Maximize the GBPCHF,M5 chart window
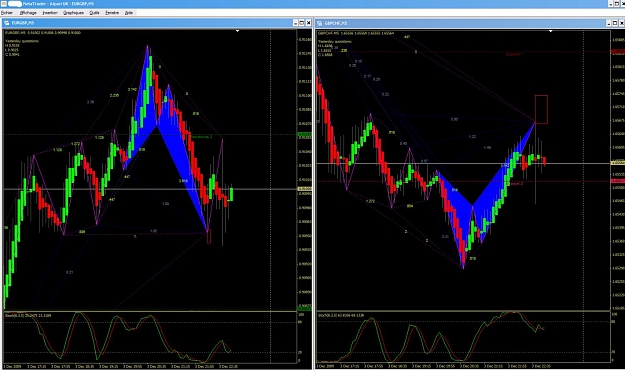The width and height of the screenshot is (625, 370). click(615, 23)
